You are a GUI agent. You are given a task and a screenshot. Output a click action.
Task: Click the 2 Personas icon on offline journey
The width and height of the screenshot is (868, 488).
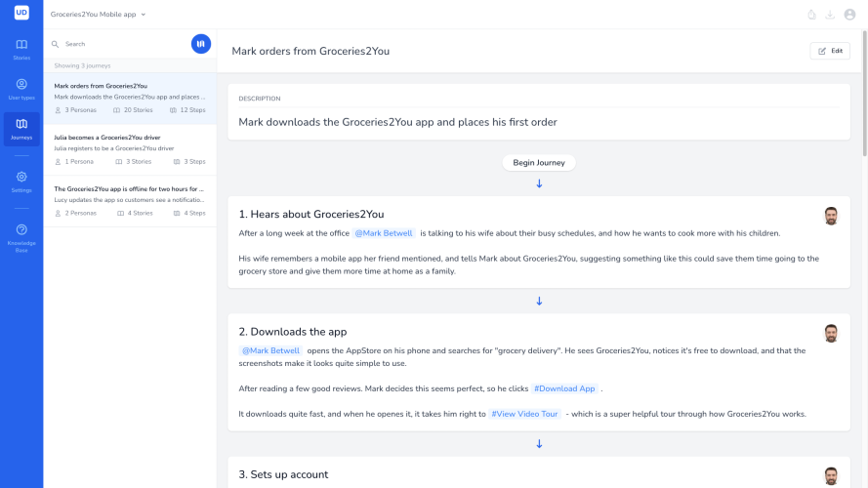tap(58, 213)
